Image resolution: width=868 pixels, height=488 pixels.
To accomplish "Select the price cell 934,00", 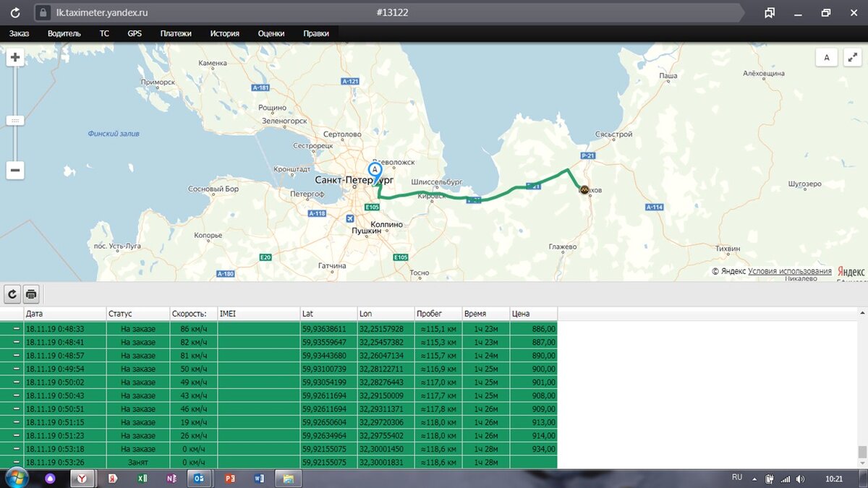I will pos(533,449).
